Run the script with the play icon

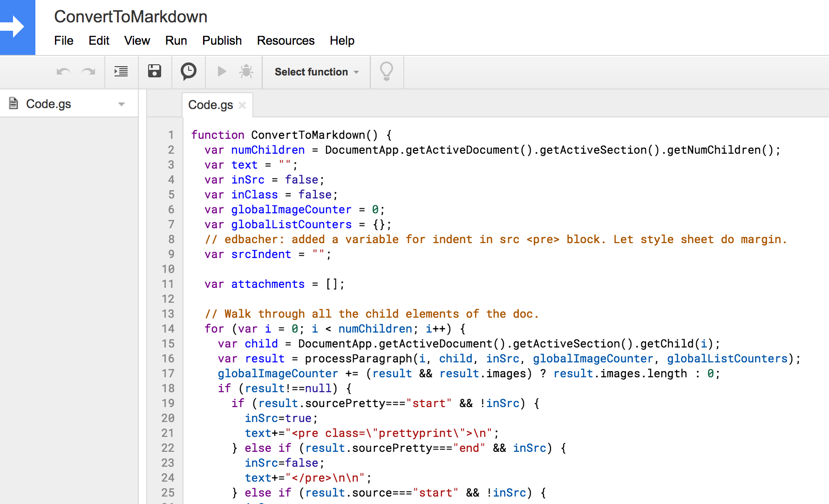pyautogui.click(x=222, y=71)
